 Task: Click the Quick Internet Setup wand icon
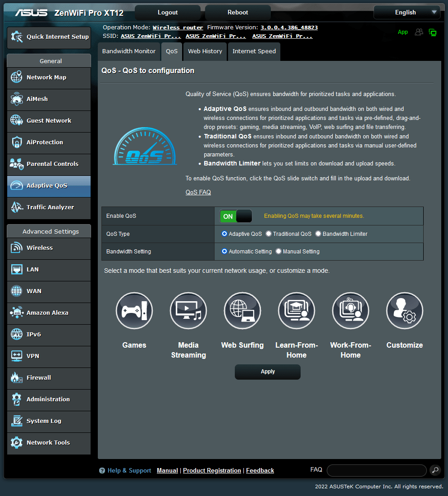coord(17,37)
